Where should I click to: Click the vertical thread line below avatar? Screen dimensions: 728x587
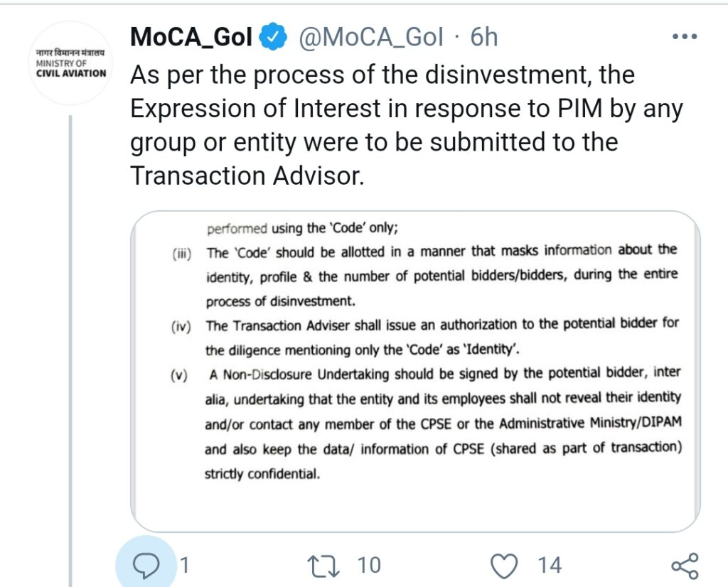(70, 351)
